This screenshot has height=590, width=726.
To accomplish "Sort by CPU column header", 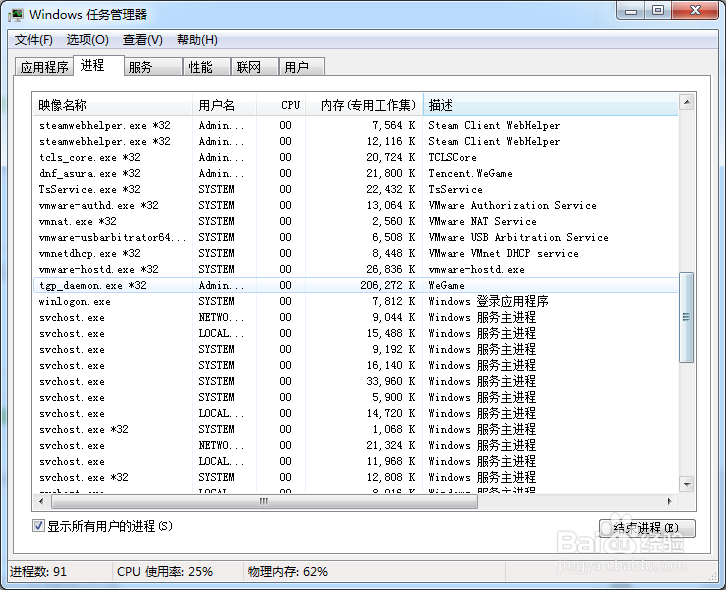I will click(281, 105).
